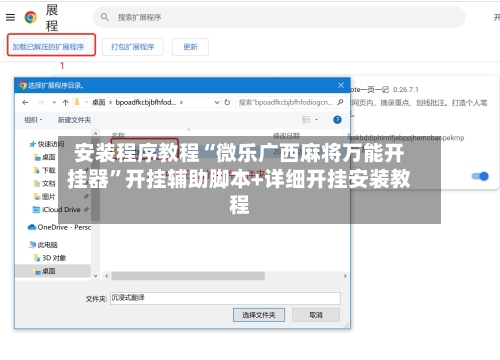Select OneDrive - Personal in sidebar
This screenshot has height=360, width=500.
tap(59, 227)
